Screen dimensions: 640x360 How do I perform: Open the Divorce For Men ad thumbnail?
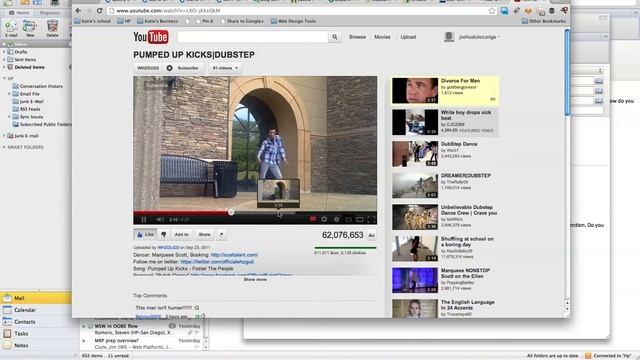click(415, 91)
